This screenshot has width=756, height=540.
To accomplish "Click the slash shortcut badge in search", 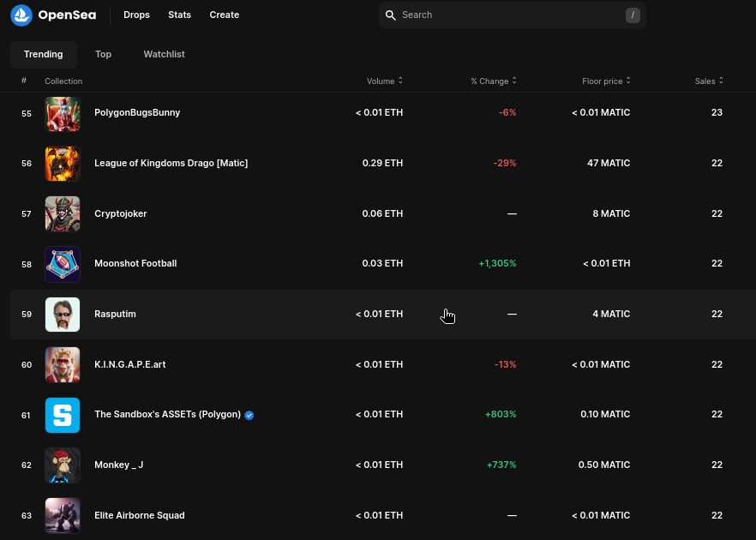I will [633, 15].
